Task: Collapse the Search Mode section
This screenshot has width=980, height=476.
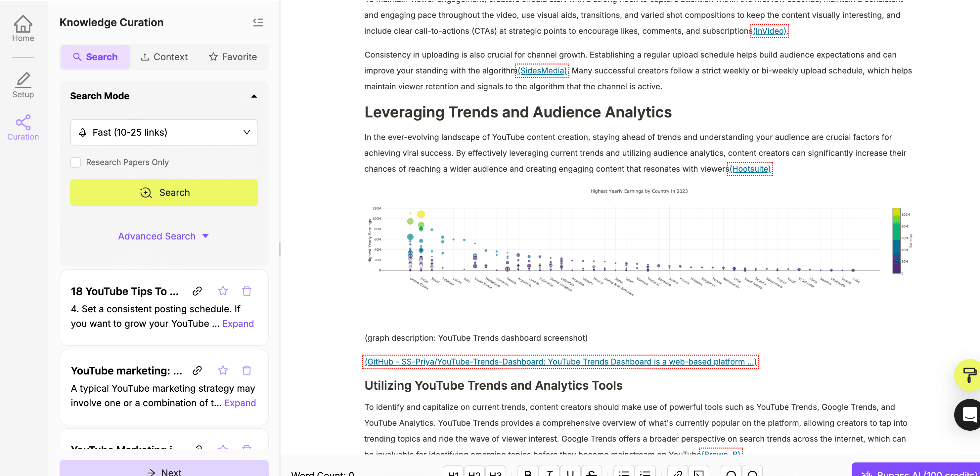Action: tap(254, 96)
